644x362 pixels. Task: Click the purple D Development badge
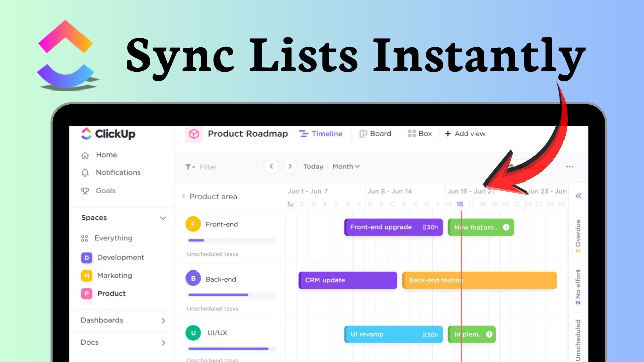87,258
